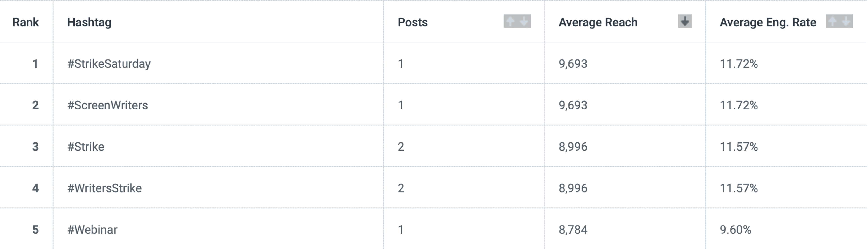Select the posts count for #WritersStrike
The width and height of the screenshot is (868, 249).
pos(401,188)
